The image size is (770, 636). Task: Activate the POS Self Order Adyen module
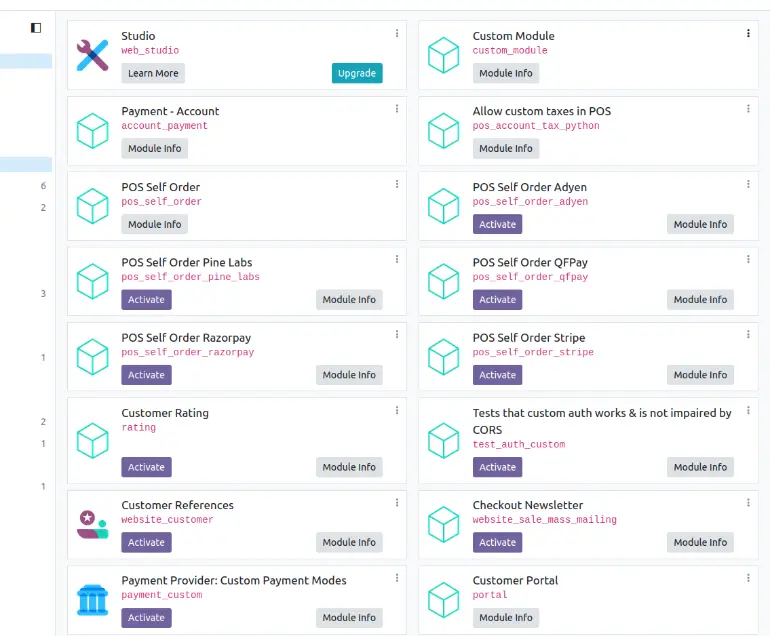pyautogui.click(x=497, y=224)
